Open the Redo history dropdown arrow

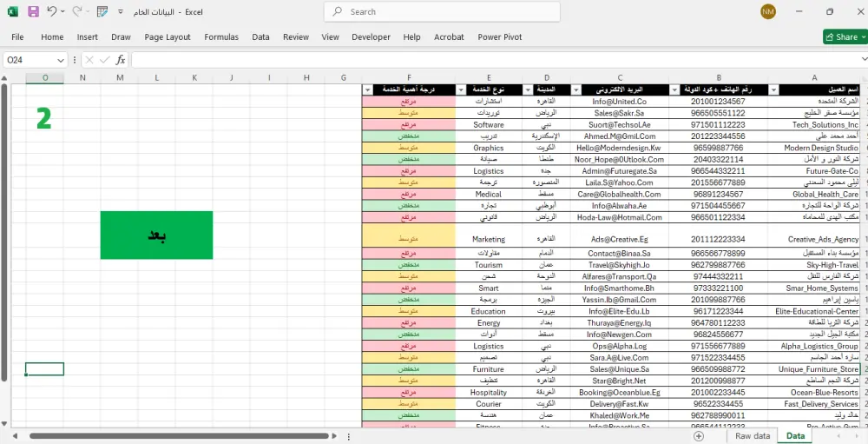click(88, 11)
